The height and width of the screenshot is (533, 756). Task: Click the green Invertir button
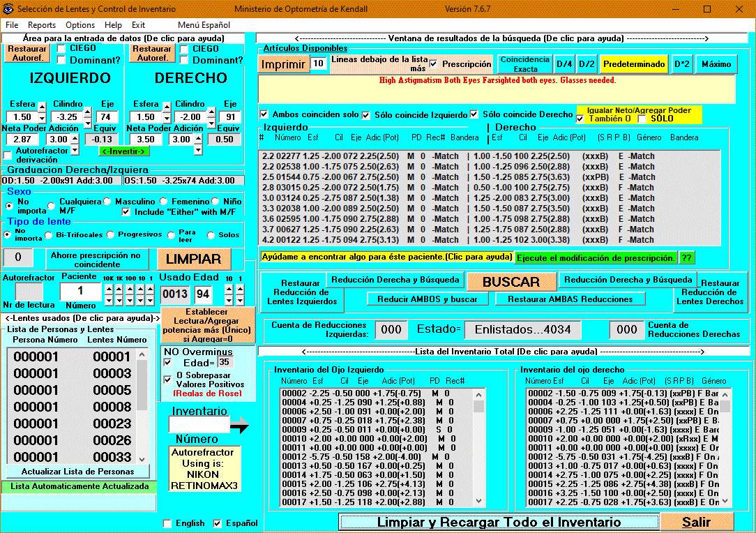(x=124, y=151)
